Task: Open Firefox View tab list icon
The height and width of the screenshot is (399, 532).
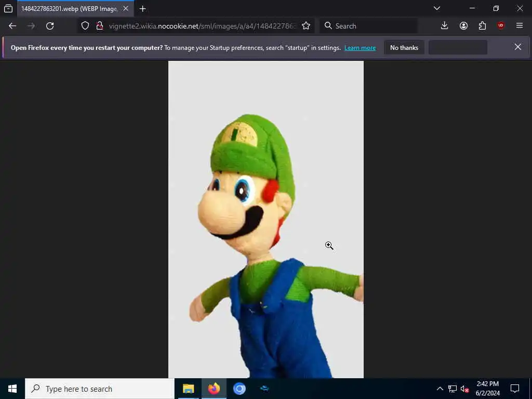Action: point(8,8)
